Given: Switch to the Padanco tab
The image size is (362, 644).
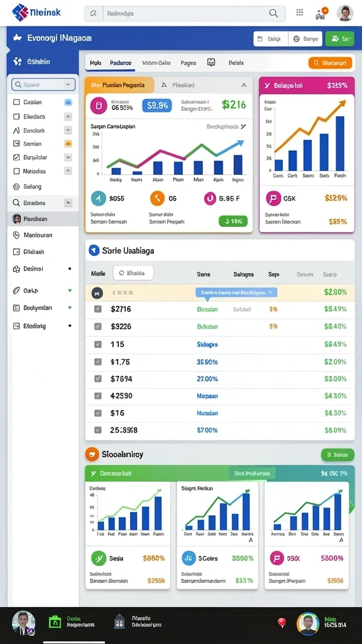Looking at the screenshot, I should tap(121, 63).
